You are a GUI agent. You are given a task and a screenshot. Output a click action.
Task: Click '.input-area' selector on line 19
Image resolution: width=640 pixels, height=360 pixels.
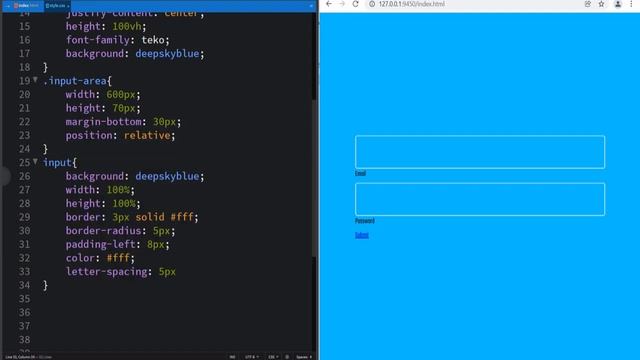click(75, 80)
